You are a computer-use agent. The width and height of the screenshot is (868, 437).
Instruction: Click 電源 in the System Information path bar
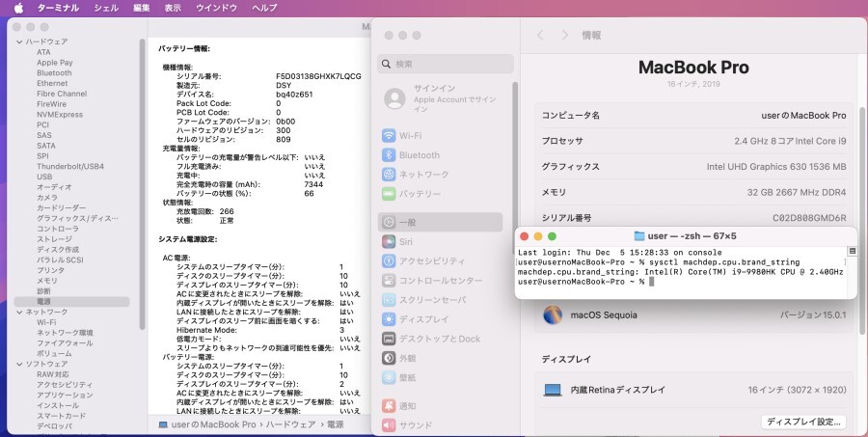click(335, 424)
